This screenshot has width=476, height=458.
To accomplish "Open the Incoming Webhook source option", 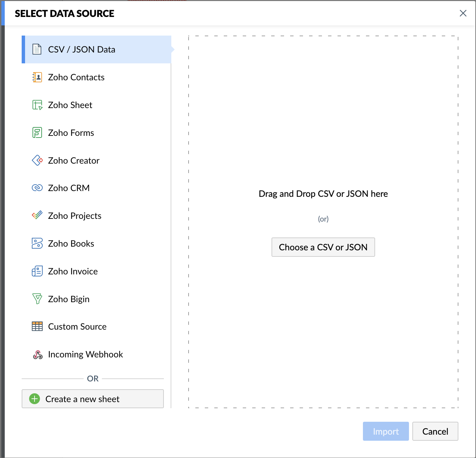I will pos(85,354).
